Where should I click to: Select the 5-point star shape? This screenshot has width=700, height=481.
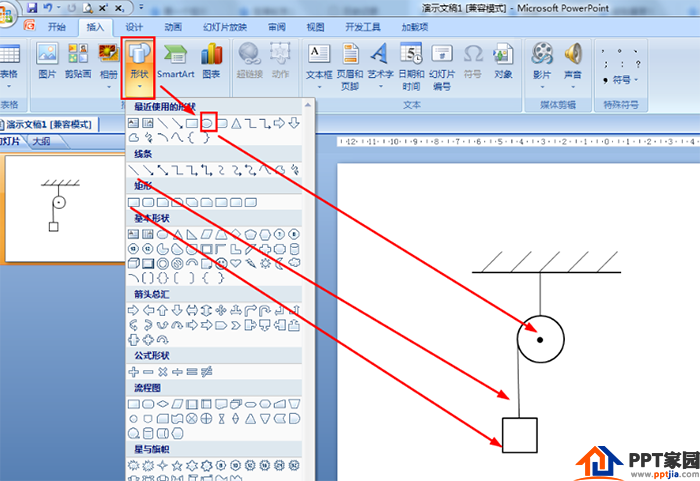click(x=177, y=465)
